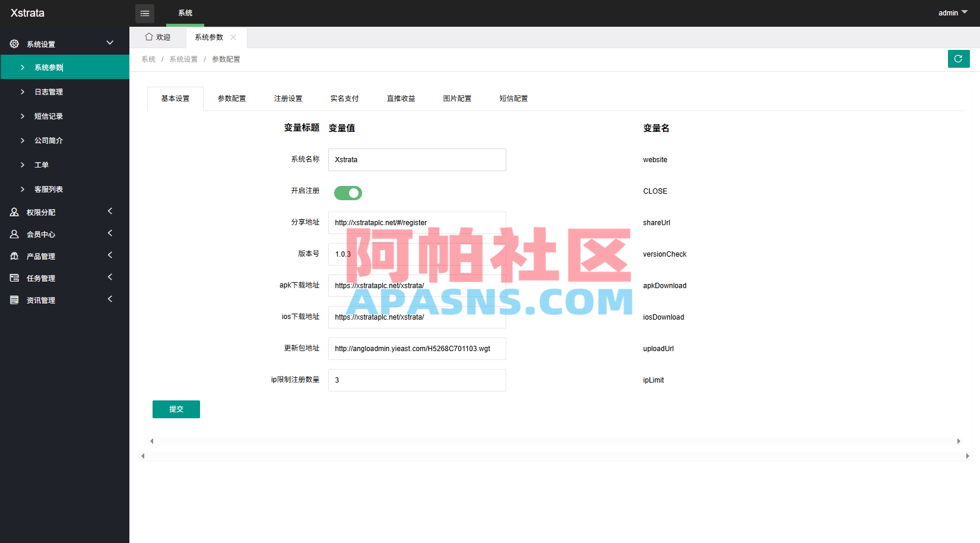Switch to the 直推收益 tab

[x=401, y=99]
